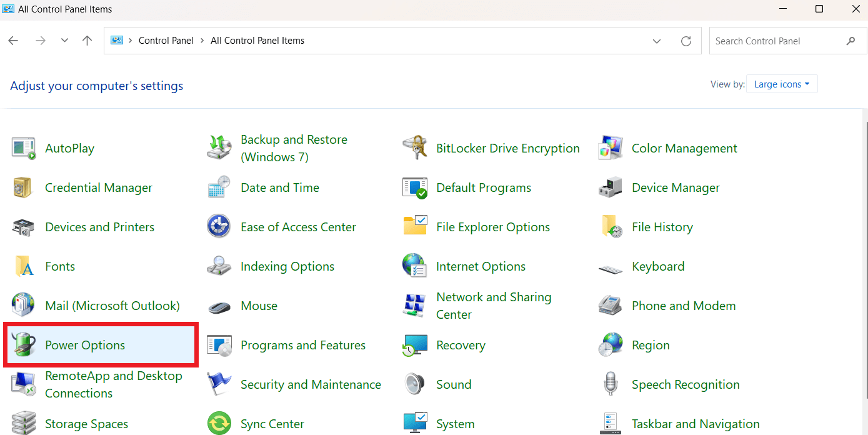
Task: Click the Date and Time text label
Action: [x=280, y=187]
